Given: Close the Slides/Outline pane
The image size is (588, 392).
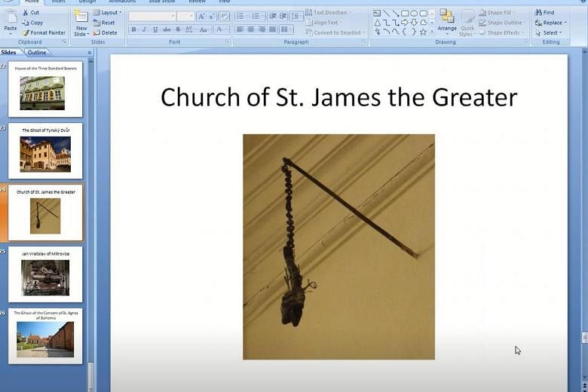Looking at the screenshot, I should tap(89, 53).
